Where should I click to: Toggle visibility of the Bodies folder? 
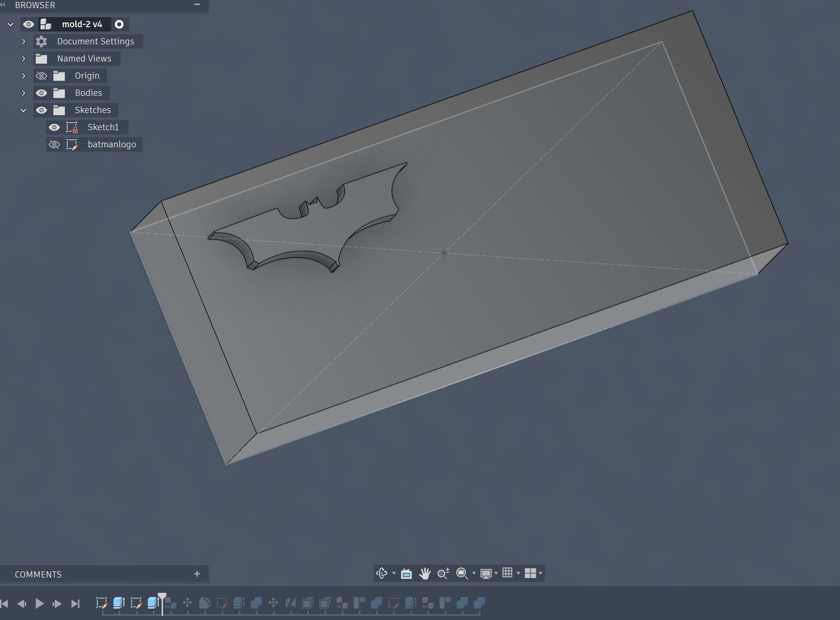pyautogui.click(x=41, y=93)
